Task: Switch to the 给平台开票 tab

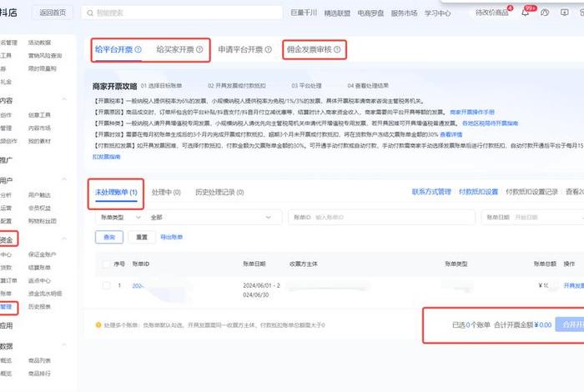Action: click(113, 49)
